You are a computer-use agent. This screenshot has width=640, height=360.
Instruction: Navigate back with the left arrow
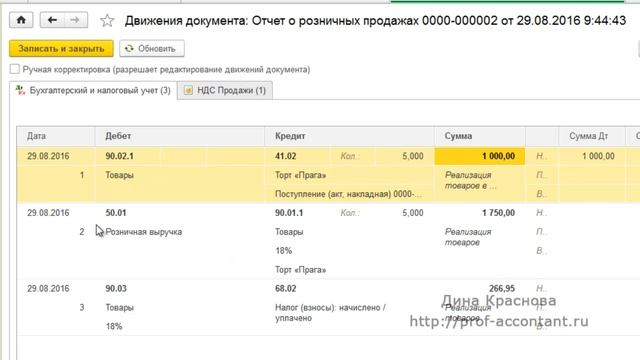(x=52, y=20)
